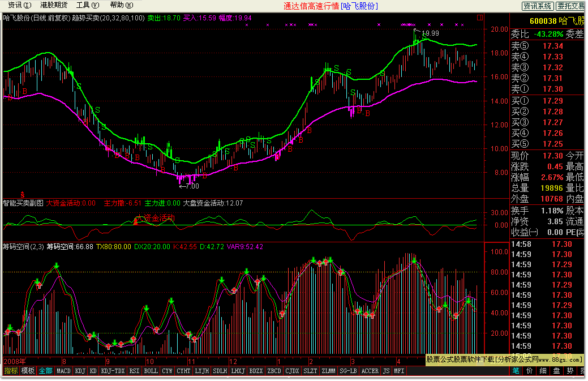Select the MFI indicator tab
The width and height of the screenshot is (588, 381).
tap(399, 371)
